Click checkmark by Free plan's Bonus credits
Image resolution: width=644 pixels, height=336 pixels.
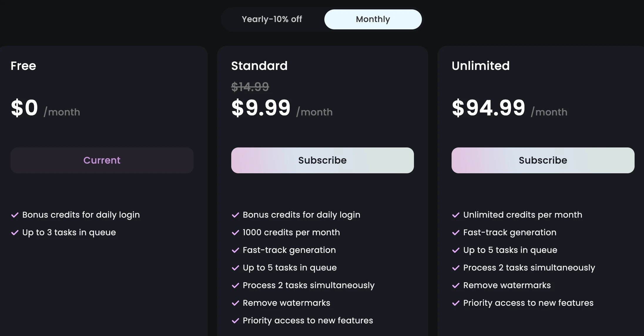point(15,215)
